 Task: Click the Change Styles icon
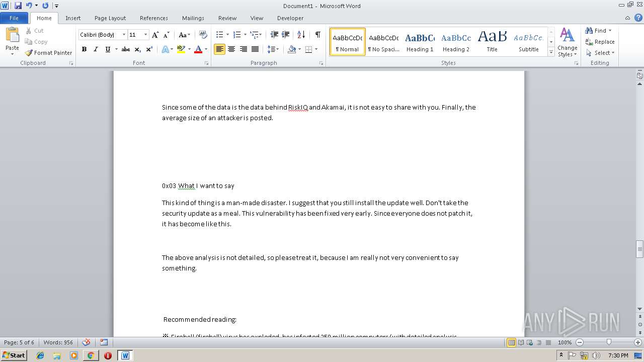[x=567, y=42]
